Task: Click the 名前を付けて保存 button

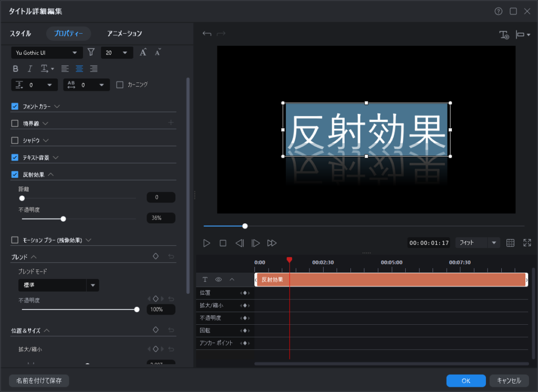Action: pos(39,380)
